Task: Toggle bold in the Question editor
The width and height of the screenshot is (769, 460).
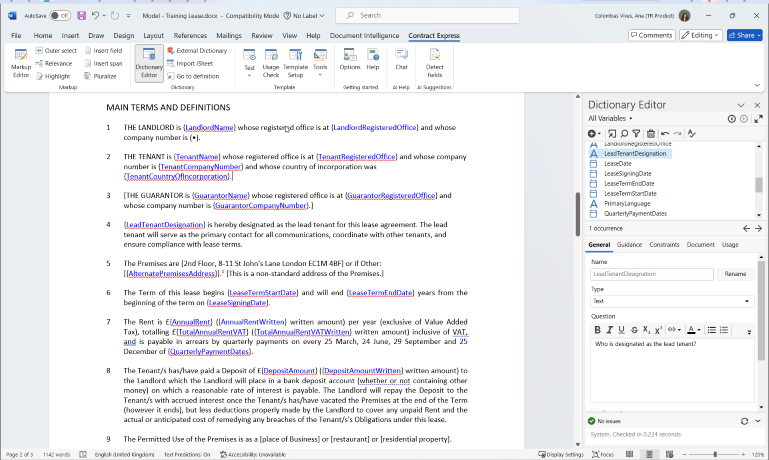Action: click(597, 329)
